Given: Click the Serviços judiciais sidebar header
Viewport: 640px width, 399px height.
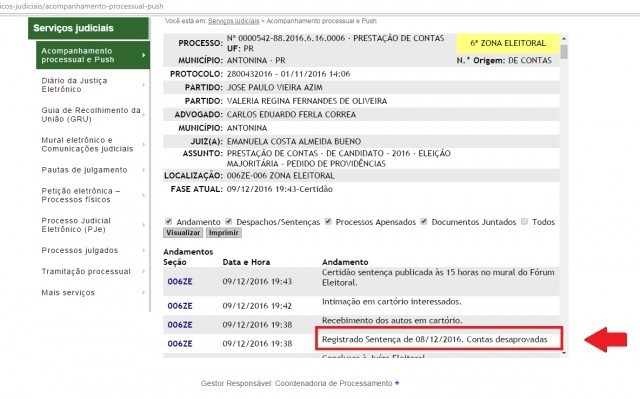Looking at the screenshot, I should click(89, 28).
